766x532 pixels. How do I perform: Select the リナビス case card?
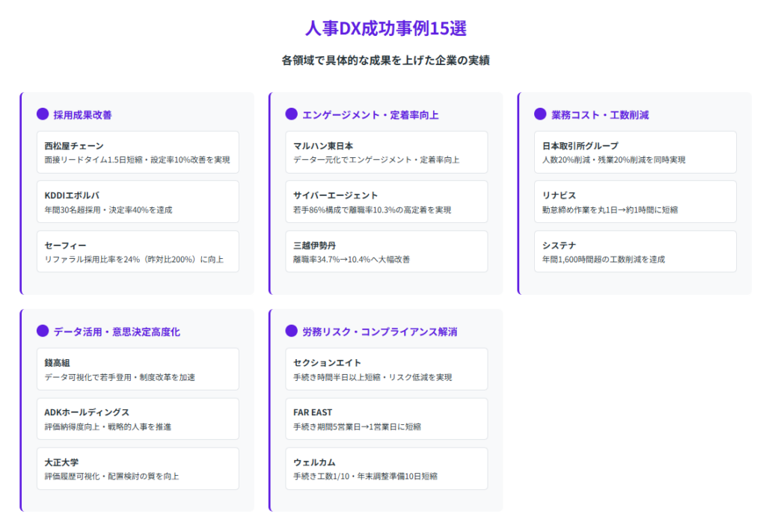(635, 202)
